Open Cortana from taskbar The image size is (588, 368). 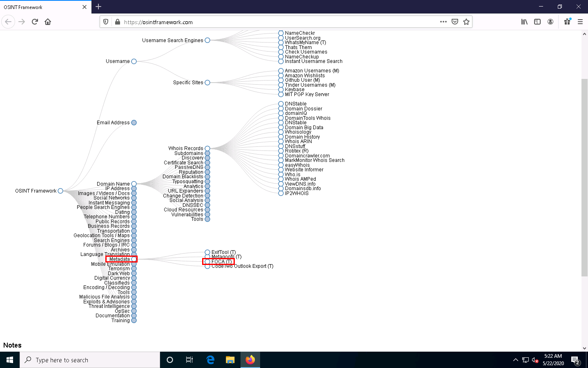tap(170, 360)
